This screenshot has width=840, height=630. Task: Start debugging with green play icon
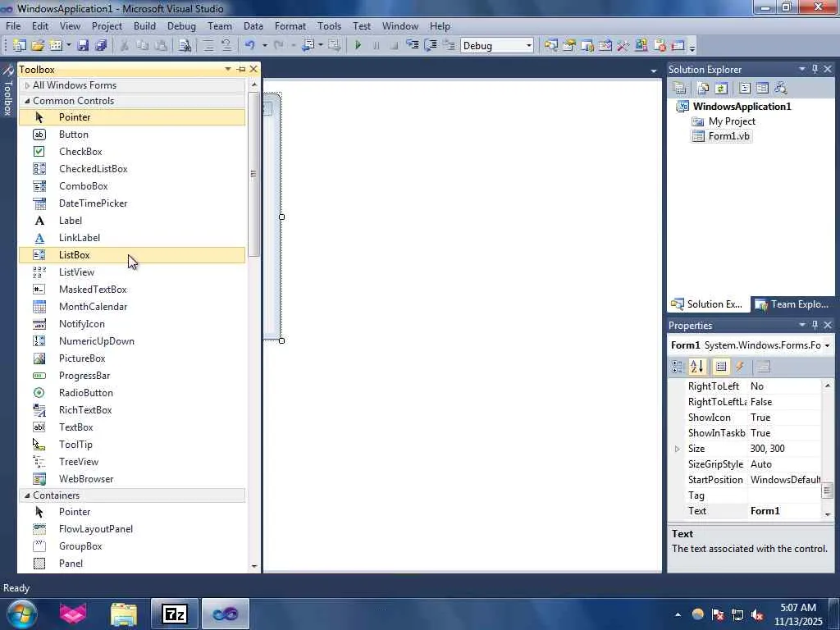pyautogui.click(x=358, y=46)
